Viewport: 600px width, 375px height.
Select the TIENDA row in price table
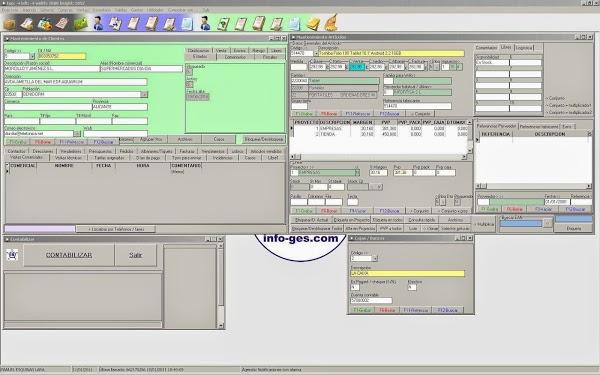379,134
